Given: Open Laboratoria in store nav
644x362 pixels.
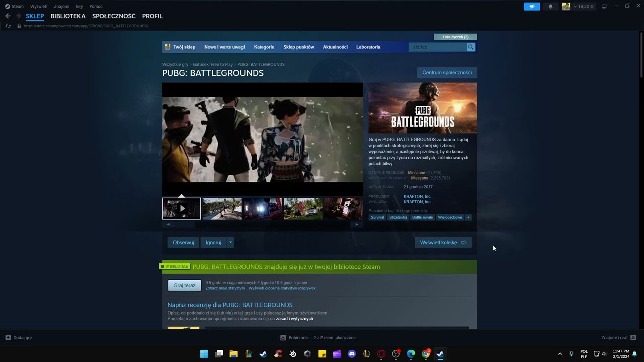Looking at the screenshot, I should pyautogui.click(x=368, y=47).
